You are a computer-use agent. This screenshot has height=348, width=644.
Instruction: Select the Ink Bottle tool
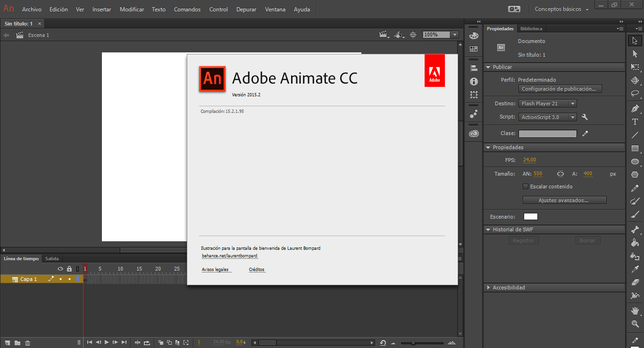pos(635,256)
